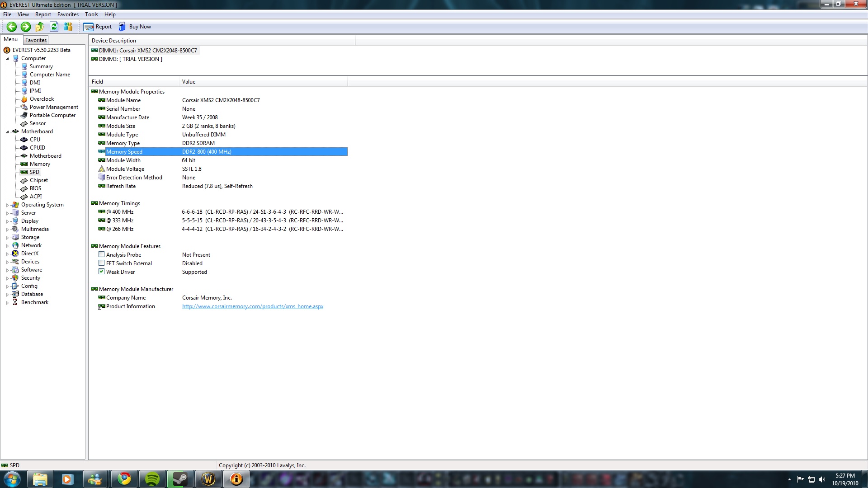
Task: Open Spotify from the taskbar
Action: tap(152, 479)
